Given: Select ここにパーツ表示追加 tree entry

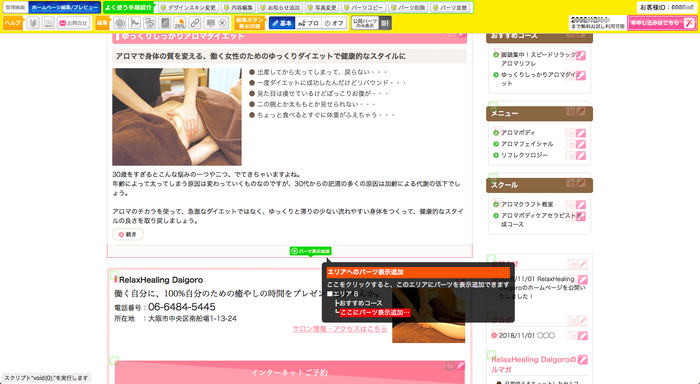Looking at the screenshot, I should [x=375, y=313].
